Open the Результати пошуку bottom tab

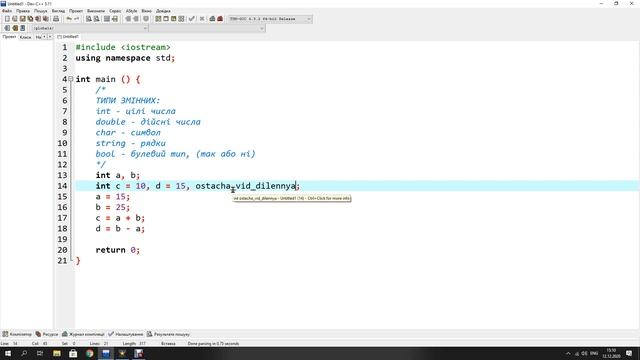168,334
